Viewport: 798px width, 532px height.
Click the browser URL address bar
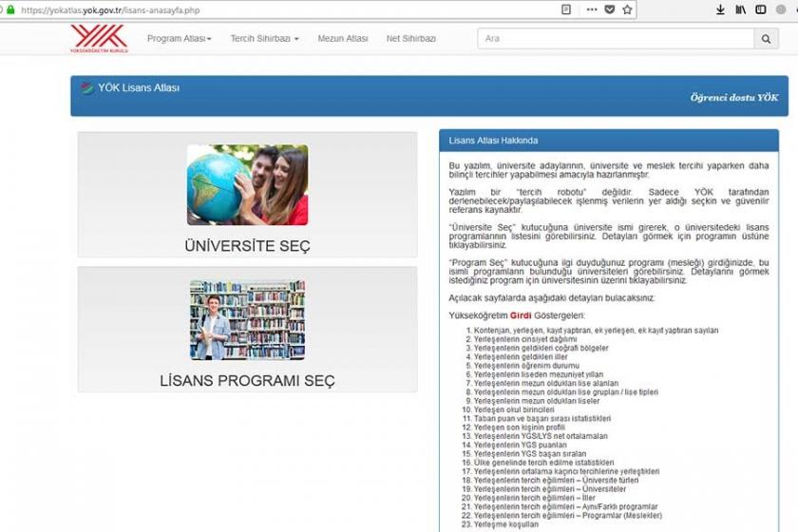click(x=285, y=9)
